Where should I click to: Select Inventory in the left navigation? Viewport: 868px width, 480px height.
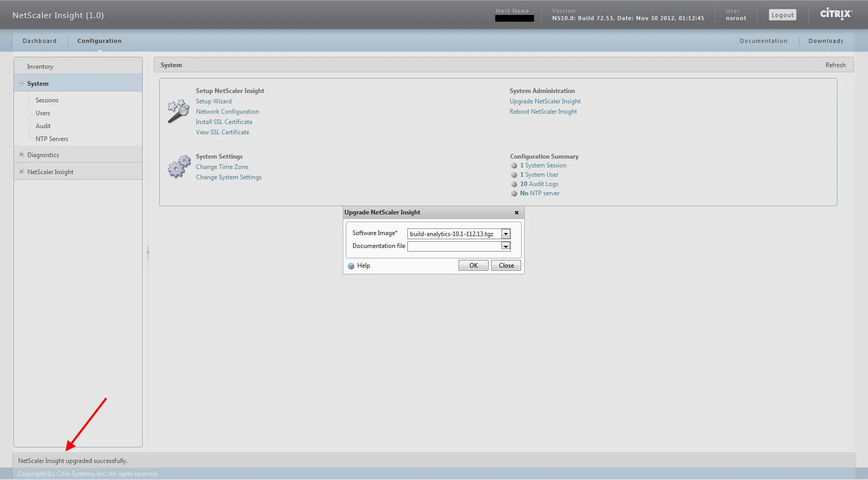(78, 66)
